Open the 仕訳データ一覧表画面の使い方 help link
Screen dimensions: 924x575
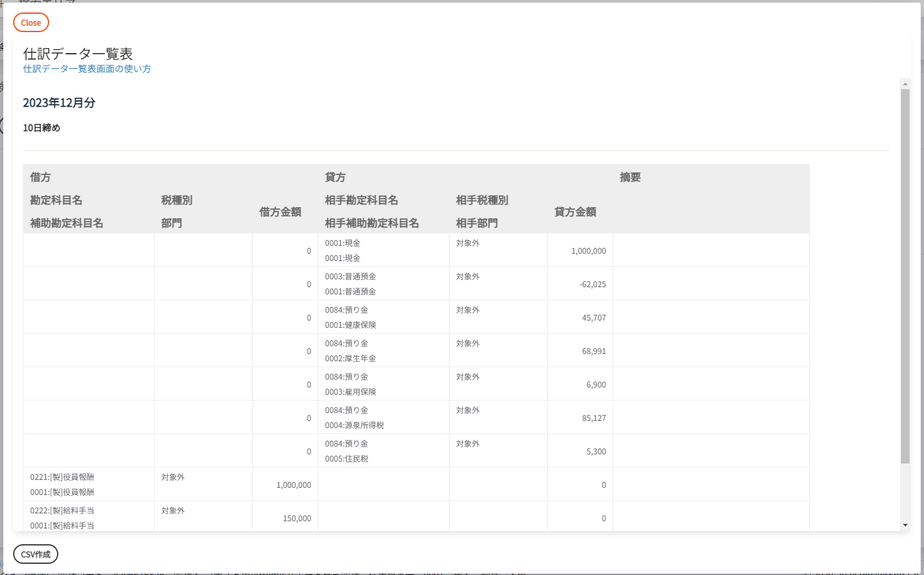tap(87, 69)
